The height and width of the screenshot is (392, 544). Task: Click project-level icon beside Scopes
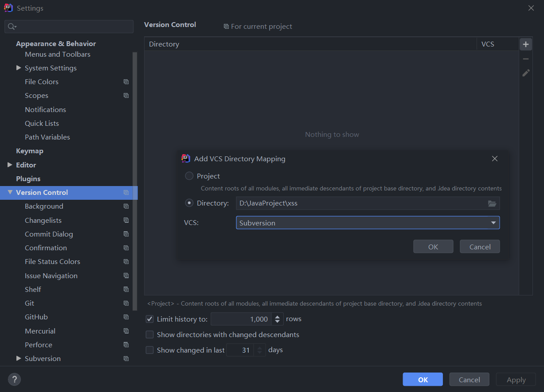(x=126, y=96)
